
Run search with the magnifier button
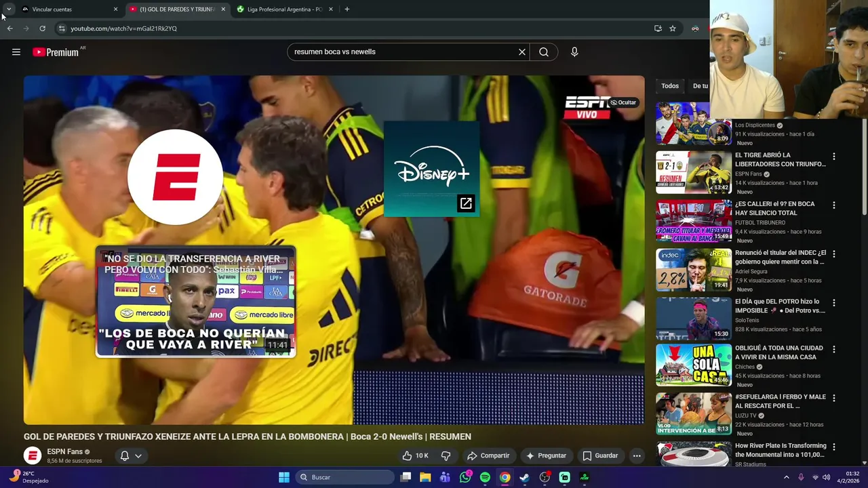pos(544,52)
